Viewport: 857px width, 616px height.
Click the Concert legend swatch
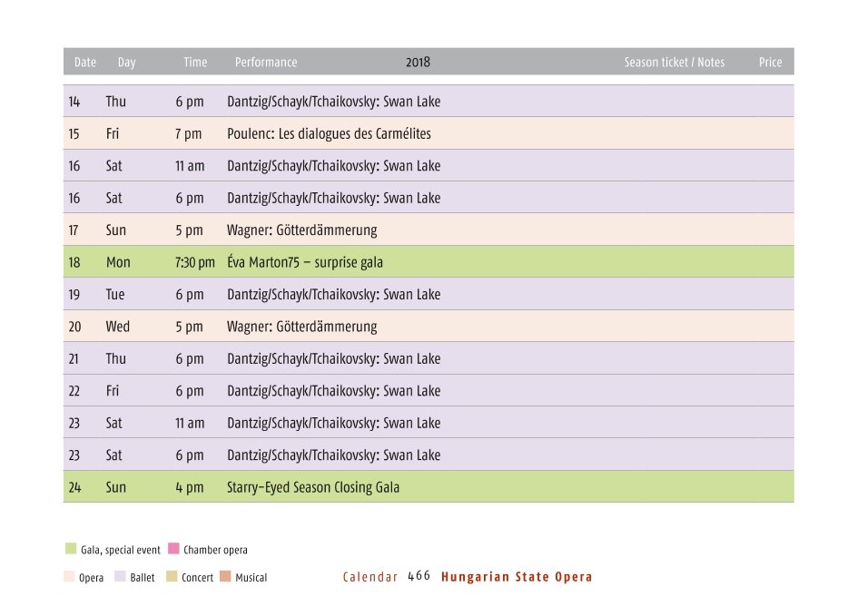172,576
